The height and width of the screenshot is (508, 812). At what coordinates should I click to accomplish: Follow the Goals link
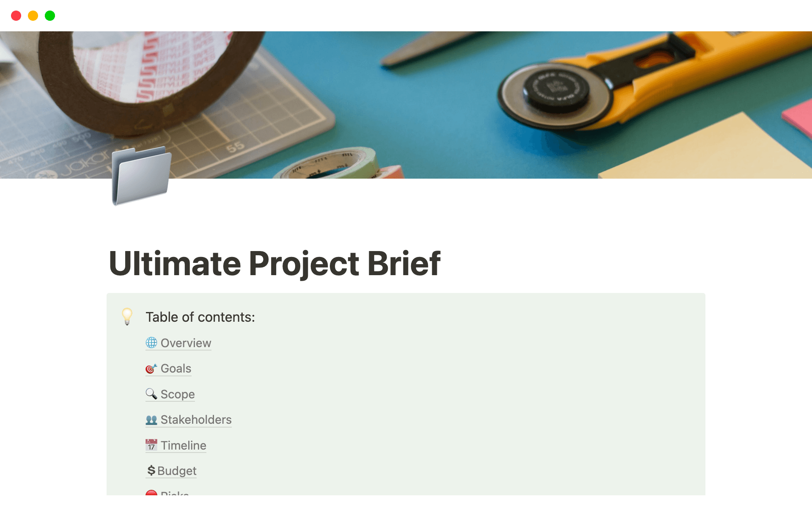tap(176, 369)
